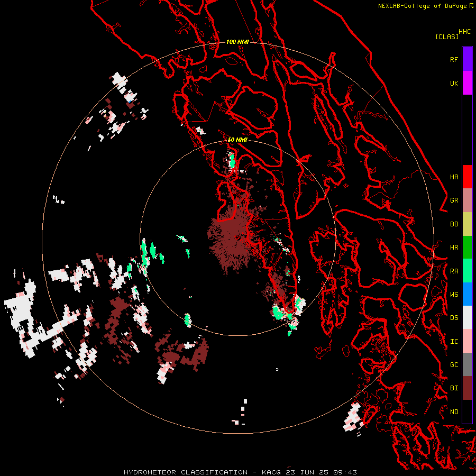Click the "100 NMI" range ring label
This screenshot has height=476, width=476.
tap(237, 42)
